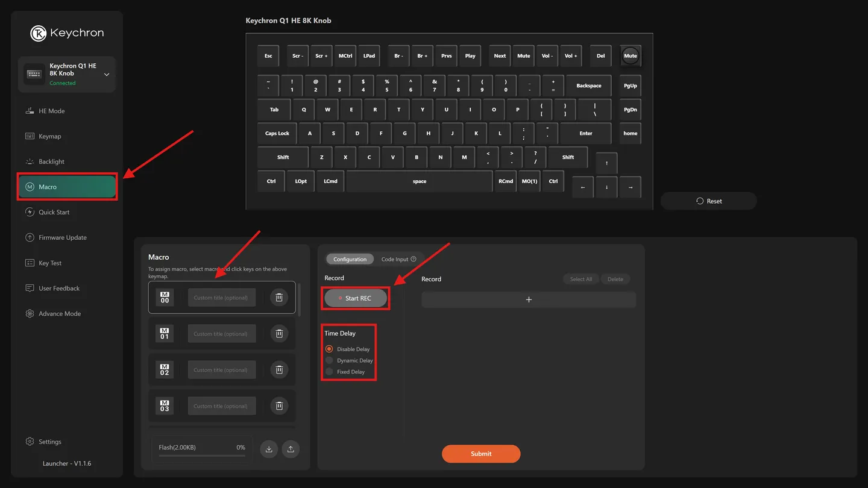Delete macro M00 with its trash icon
Screen dimensions: 868x488
(279, 298)
